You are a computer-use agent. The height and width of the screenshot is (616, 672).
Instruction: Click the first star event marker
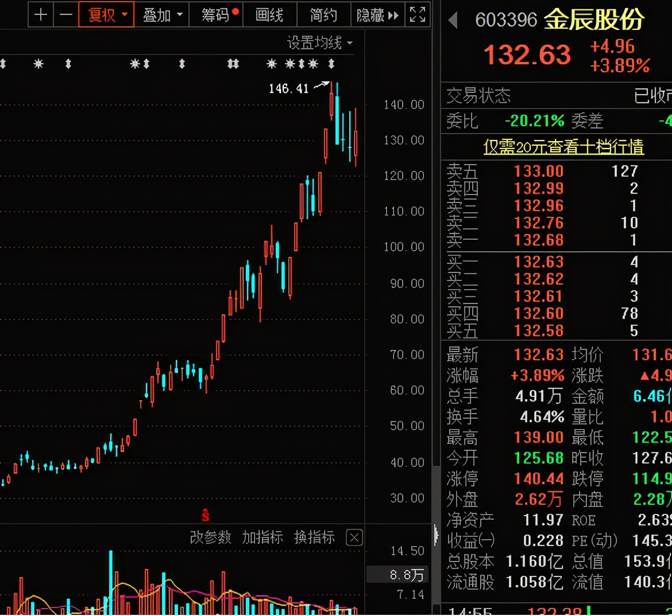click(38, 64)
